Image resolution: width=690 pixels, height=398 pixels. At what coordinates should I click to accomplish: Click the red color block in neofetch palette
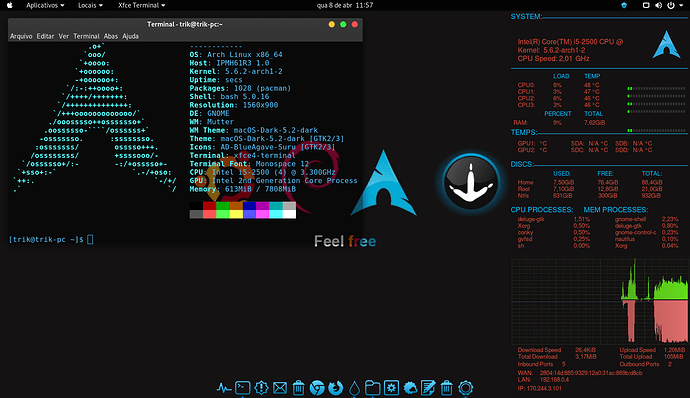click(x=209, y=206)
